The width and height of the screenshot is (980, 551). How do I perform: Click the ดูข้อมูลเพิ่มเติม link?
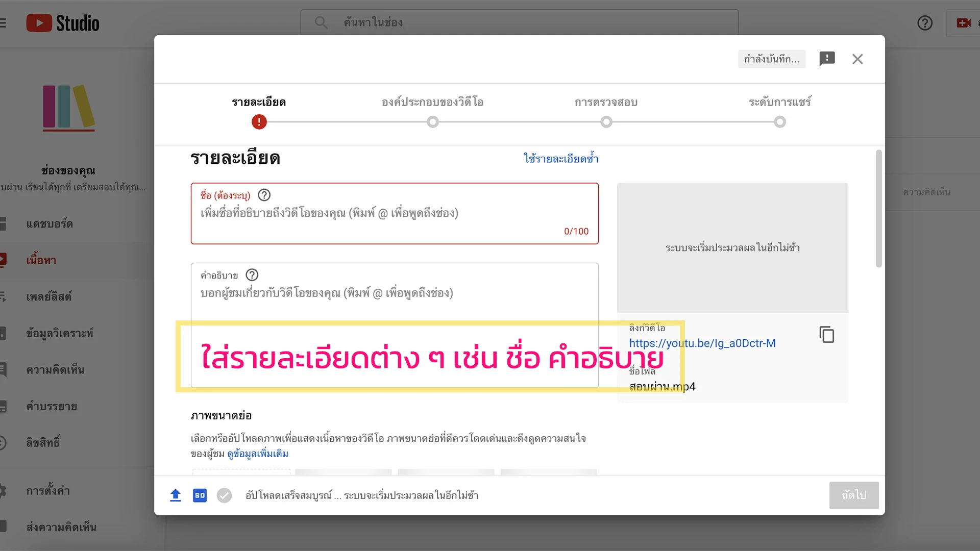coord(258,454)
